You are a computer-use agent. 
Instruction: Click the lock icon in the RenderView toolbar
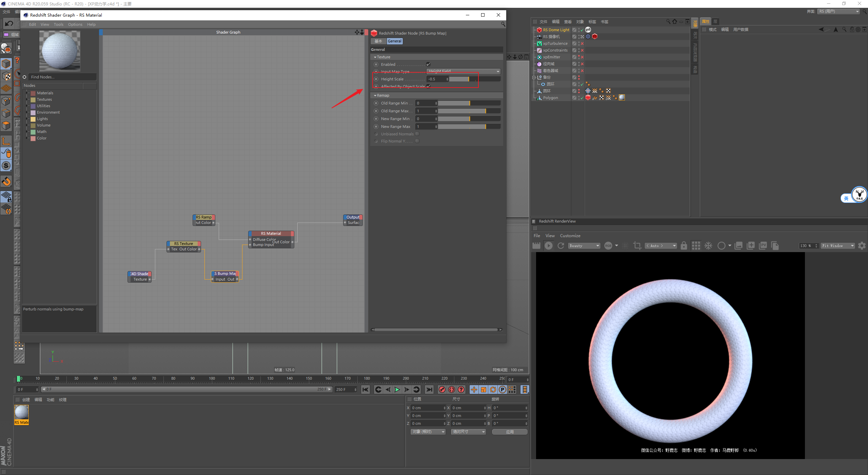[x=684, y=246]
